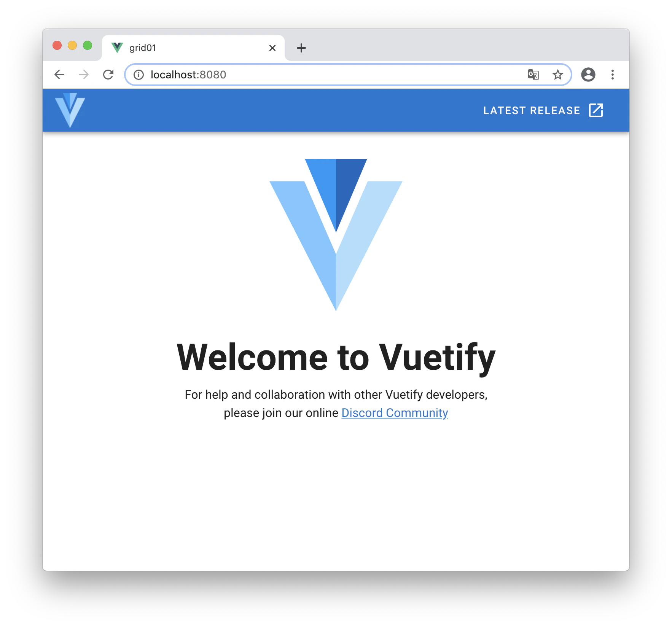Image resolution: width=672 pixels, height=627 pixels.
Task: Bookmark this page with the star
Action: point(558,75)
